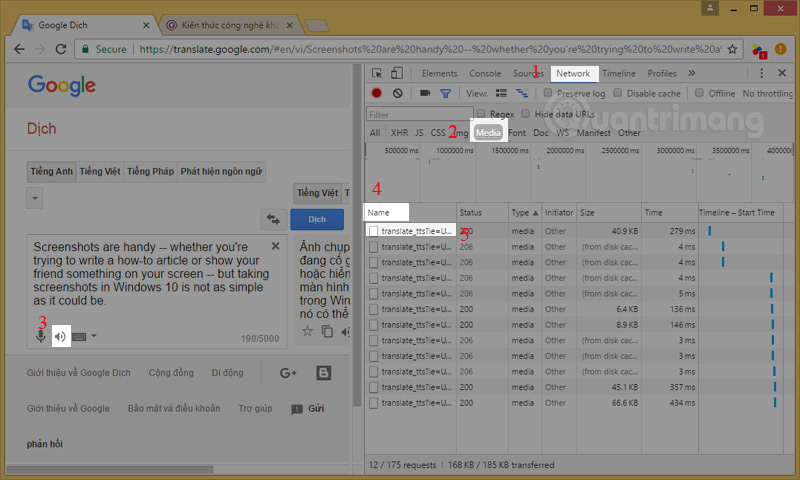Click capture screenshots camera icon
The height and width of the screenshot is (480, 800).
click(x=424, y=93)
